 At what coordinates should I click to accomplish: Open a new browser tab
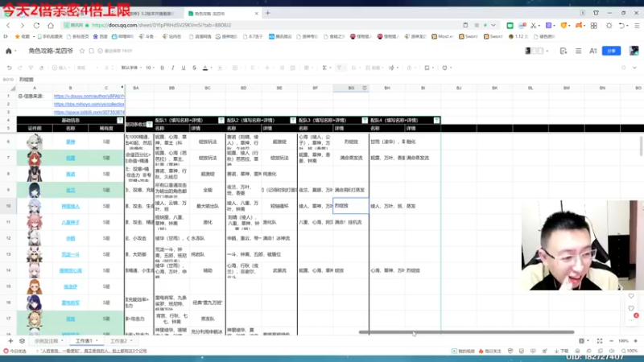[x=268, y=13]
